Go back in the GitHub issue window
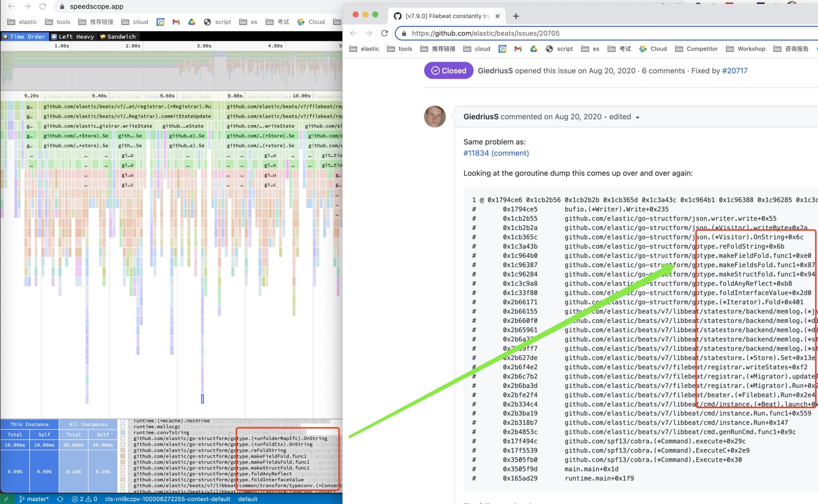818x504 pixels. click(353, 33)
